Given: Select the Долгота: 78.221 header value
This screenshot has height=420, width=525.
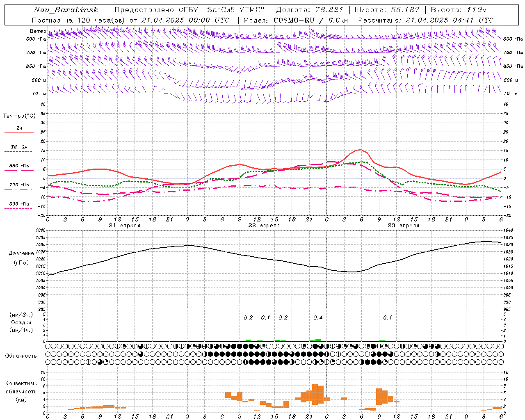Looking at the screenshot, I should pyautogui.click(x=310, y=10).
